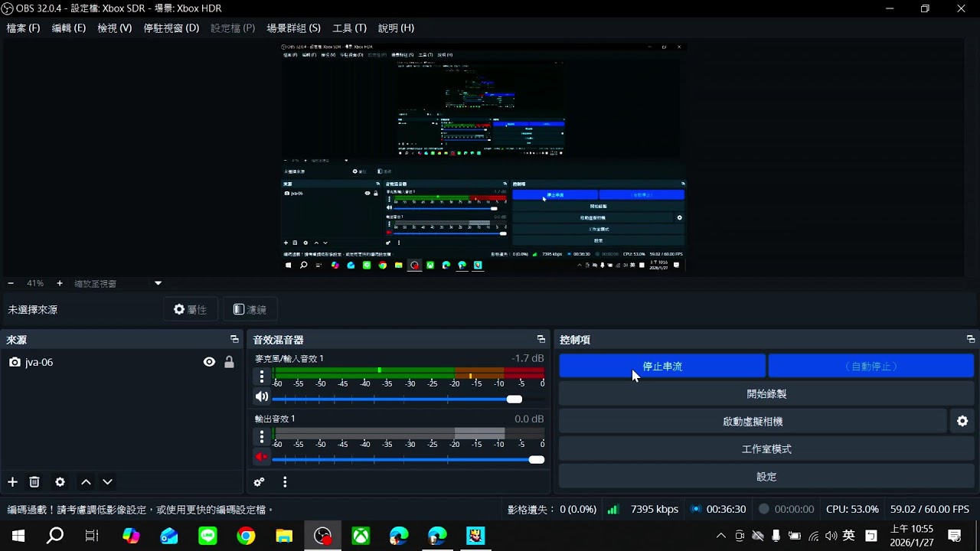Adjust 輸出音效 1 volume slider
The image size is (980, 551).
(x=408, y=460)
